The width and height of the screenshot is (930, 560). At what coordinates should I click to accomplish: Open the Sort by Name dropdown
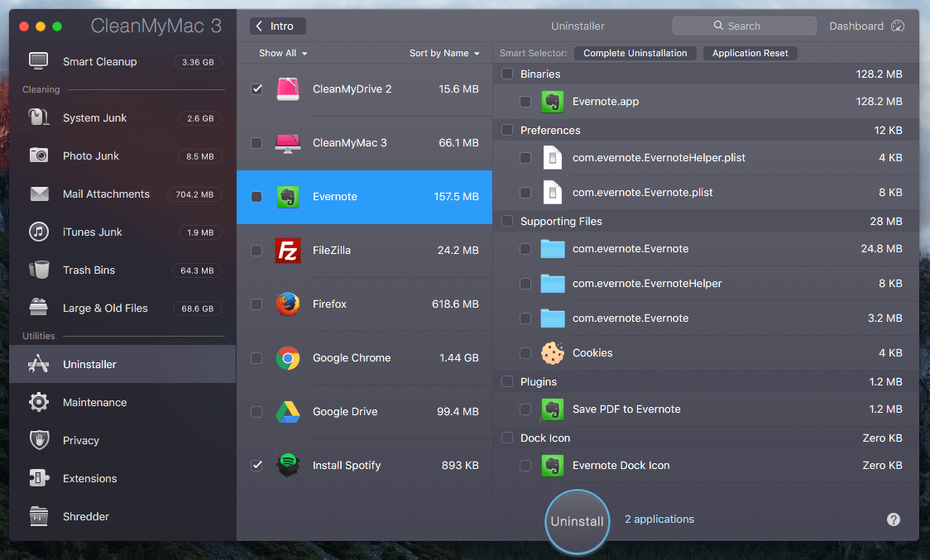444,53
